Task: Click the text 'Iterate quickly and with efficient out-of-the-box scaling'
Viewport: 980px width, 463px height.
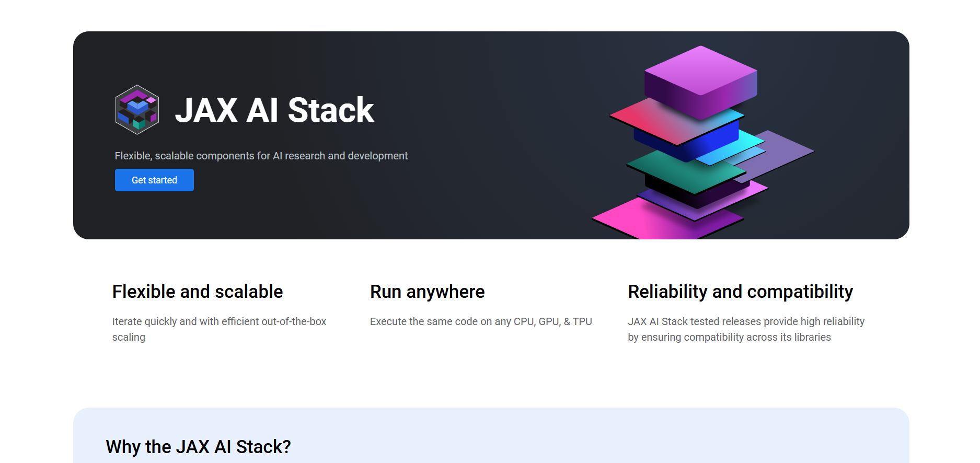Action: pos(220,329)
